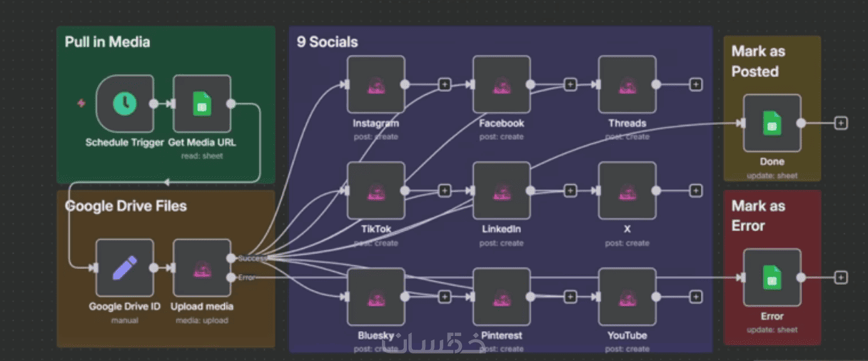Add a node after X output
Image resolution: width=868 pixels, height=361 pixels.
point(695,190)
